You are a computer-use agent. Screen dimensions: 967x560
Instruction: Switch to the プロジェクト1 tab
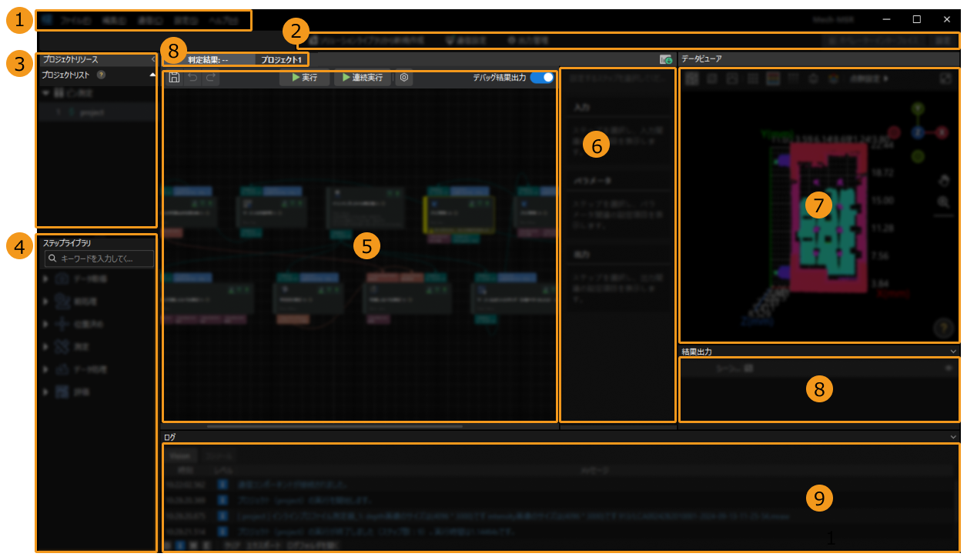coord(281,58)
